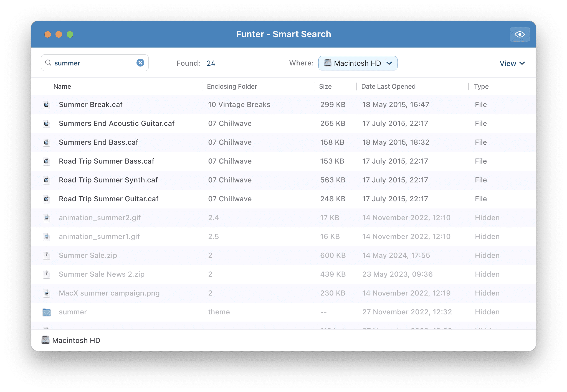Screen dimensions: 567x392
Task: Toggle hidden files with eye button
Action: tap(520, 34)
